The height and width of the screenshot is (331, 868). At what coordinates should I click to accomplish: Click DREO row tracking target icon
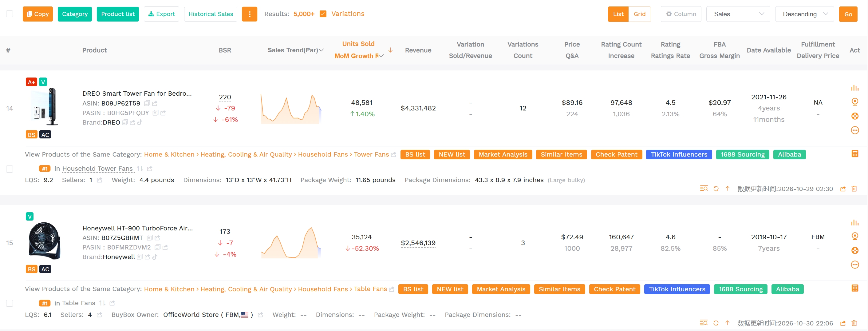(854, 102)
